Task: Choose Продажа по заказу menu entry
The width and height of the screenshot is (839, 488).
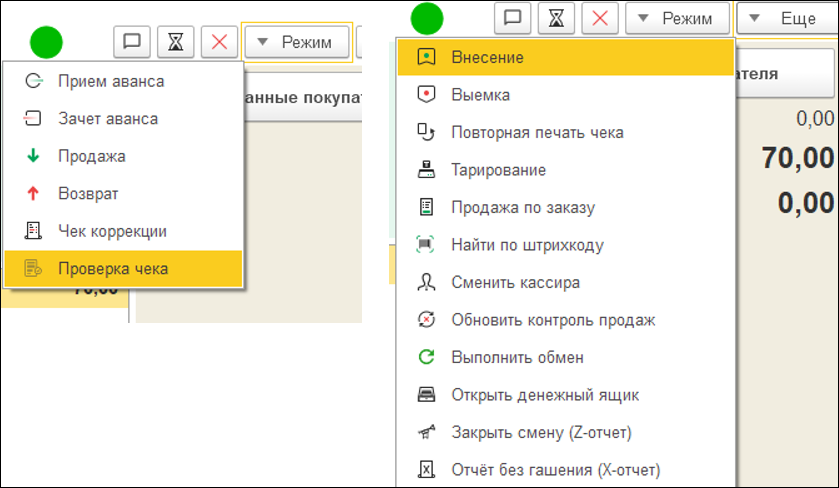Action: pyautogui.click(x=523, y=208)
